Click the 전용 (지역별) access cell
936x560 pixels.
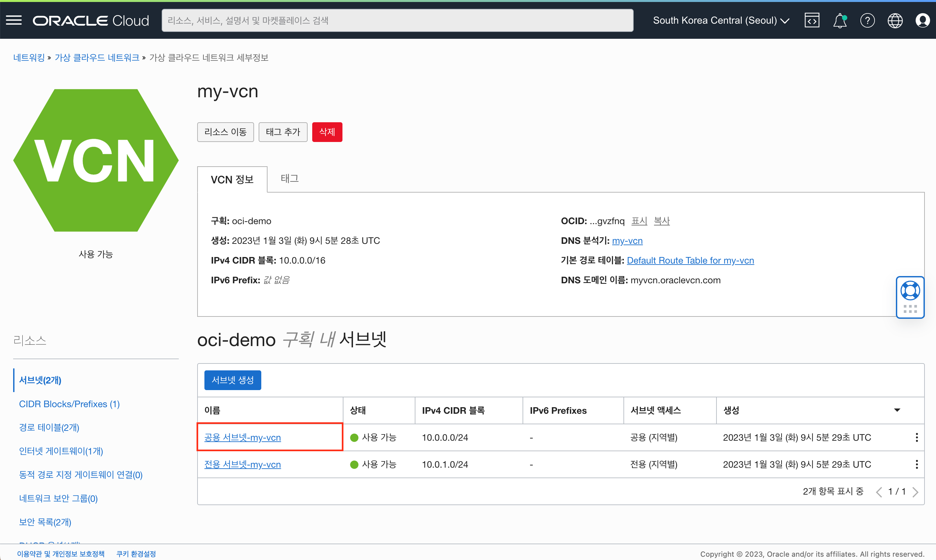654,464
